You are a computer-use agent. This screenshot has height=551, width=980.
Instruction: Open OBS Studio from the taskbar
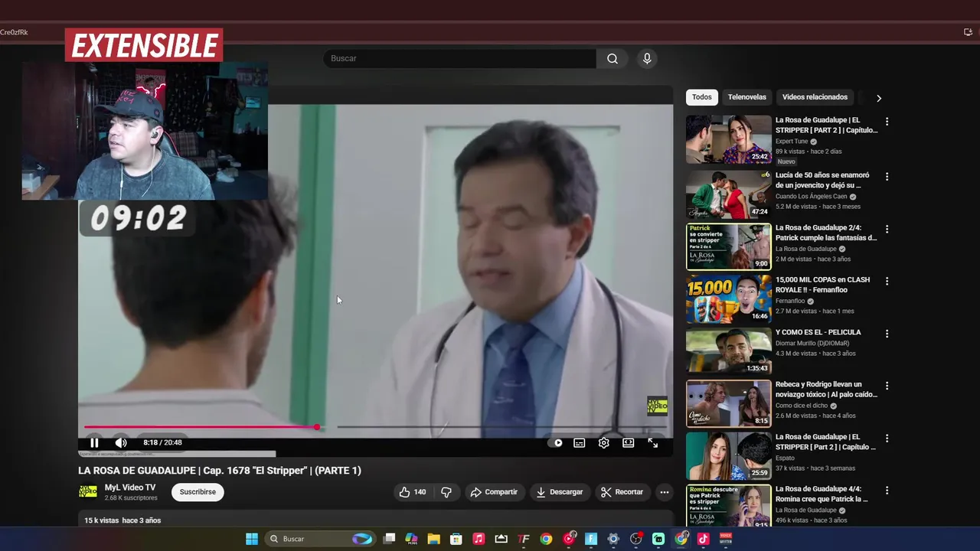click(635, 539)
